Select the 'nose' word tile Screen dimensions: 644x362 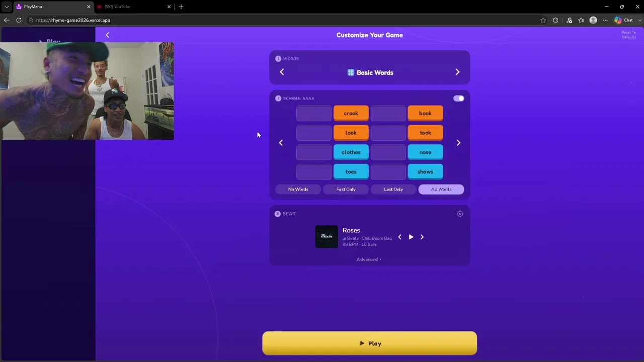[425, 152]
